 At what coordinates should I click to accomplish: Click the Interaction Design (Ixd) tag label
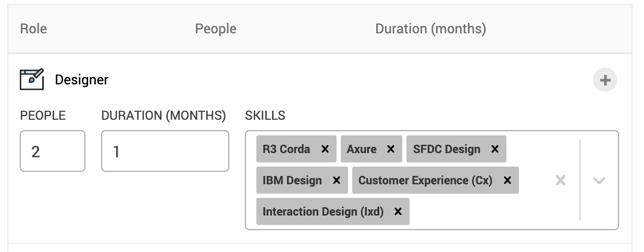tap(323, 212)
